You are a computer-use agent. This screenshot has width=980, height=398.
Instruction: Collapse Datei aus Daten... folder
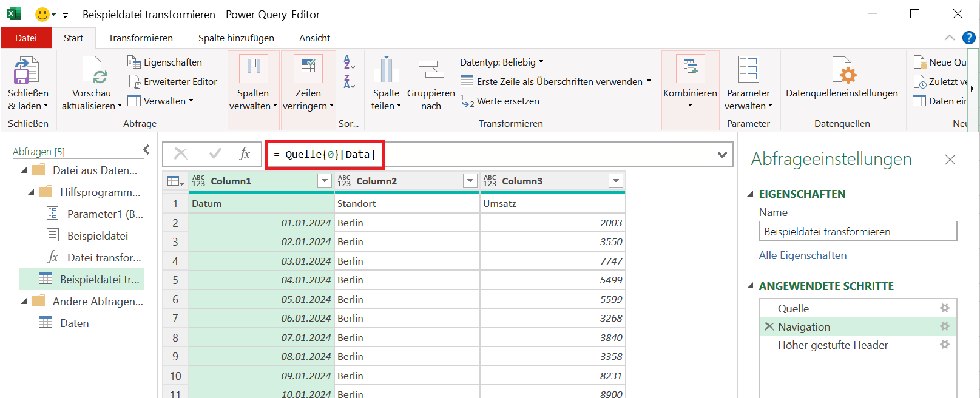[24, 170]
